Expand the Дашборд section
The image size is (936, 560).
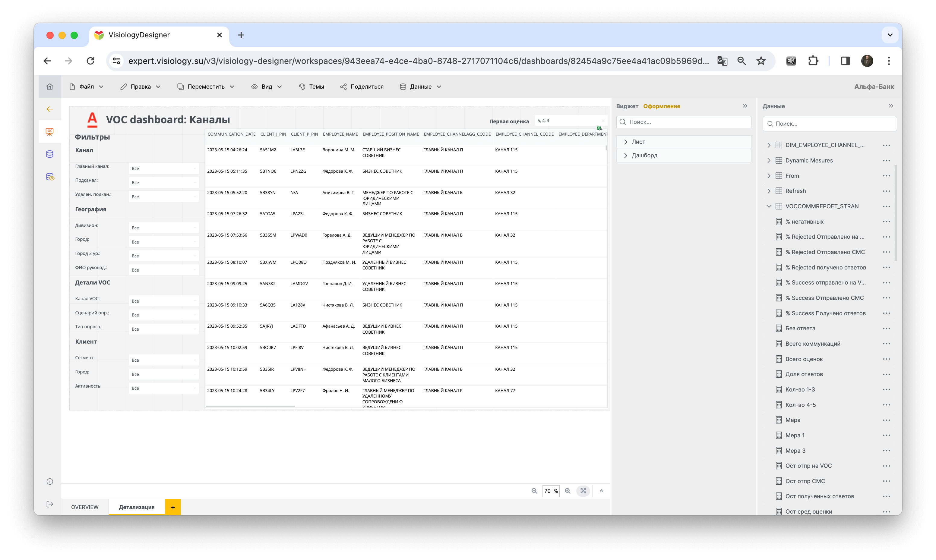(684, 156)
